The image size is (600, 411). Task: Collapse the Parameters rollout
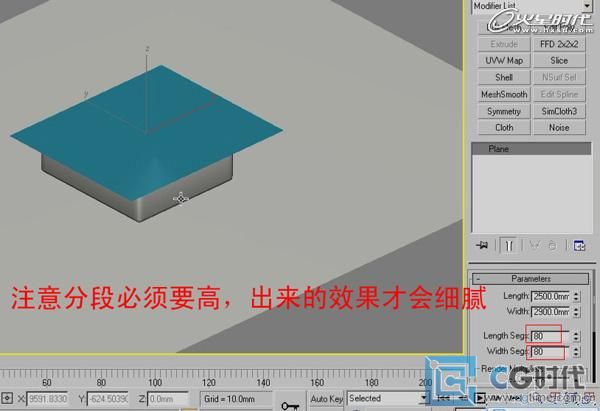(x=530, y=279)
